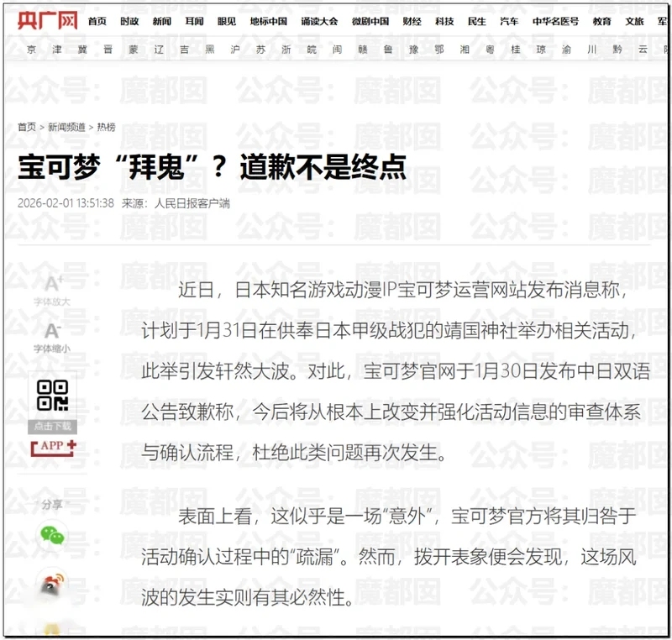Share article via Weibo icon
Screen dimensions: 672x640
point(52,584)
